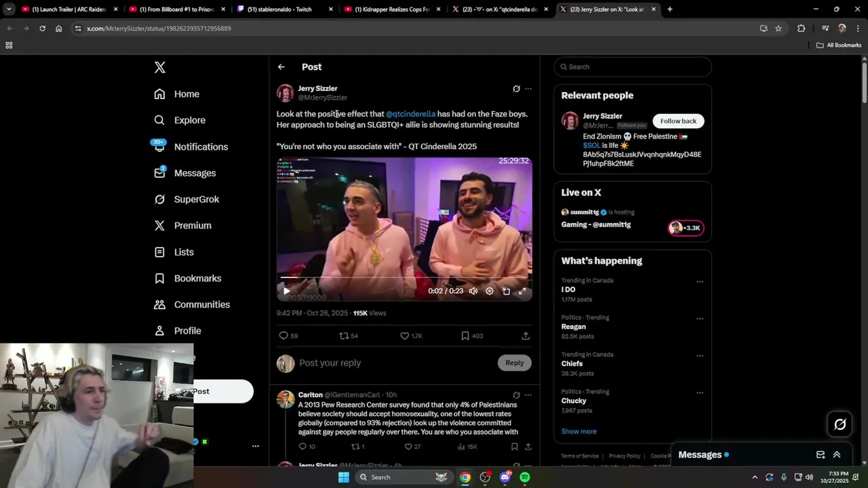Viewport: 868px width, 488px height.
Task: Open Explore page
Action: click(180, 120)
